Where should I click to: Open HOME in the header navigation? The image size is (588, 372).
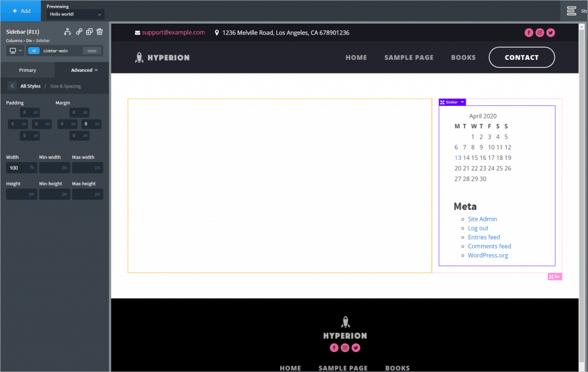(x=356, y=57)
